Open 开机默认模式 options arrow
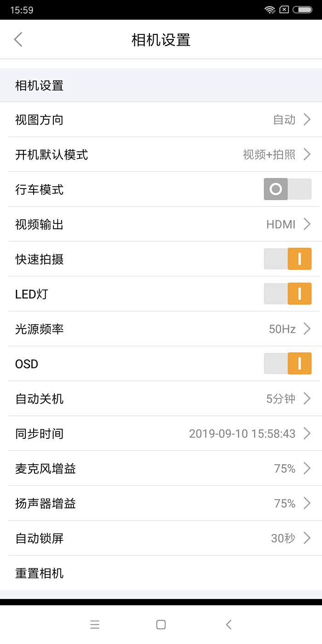This screenshot has width=322, height=644. point(307,155)
